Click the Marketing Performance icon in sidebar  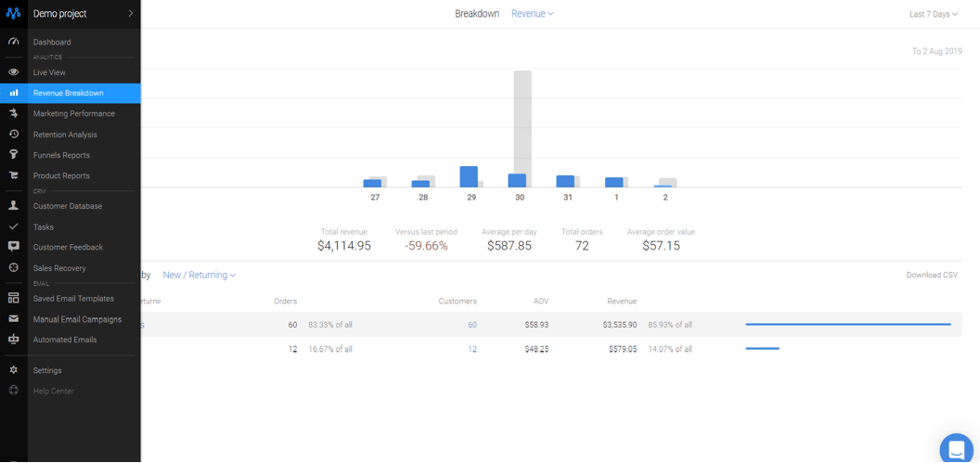[13, 113]
